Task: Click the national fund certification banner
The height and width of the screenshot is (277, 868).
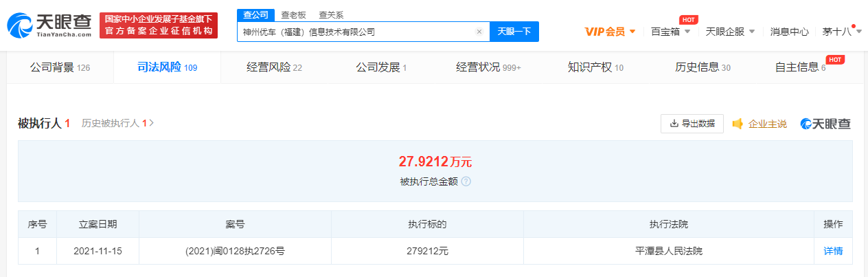Action: [x=159, y=25]
